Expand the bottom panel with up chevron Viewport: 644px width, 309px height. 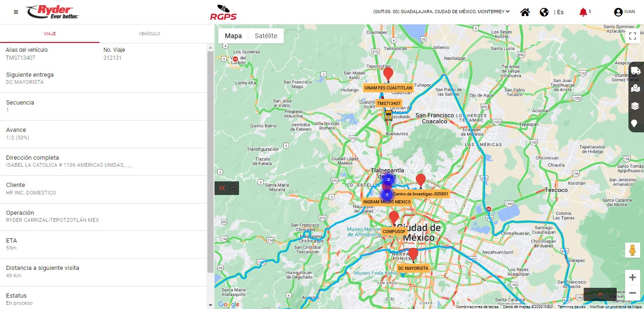(600, 294)
